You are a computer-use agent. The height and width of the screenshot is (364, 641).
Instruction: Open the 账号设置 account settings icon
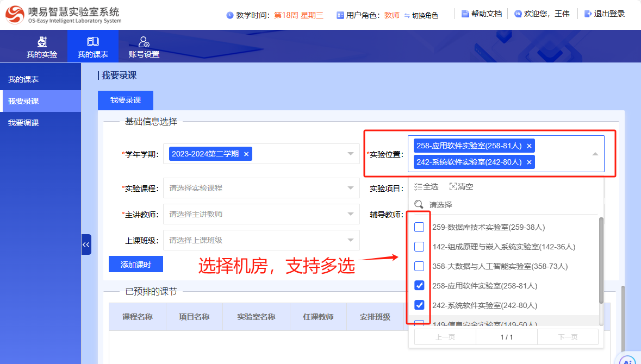coord(144,42)
